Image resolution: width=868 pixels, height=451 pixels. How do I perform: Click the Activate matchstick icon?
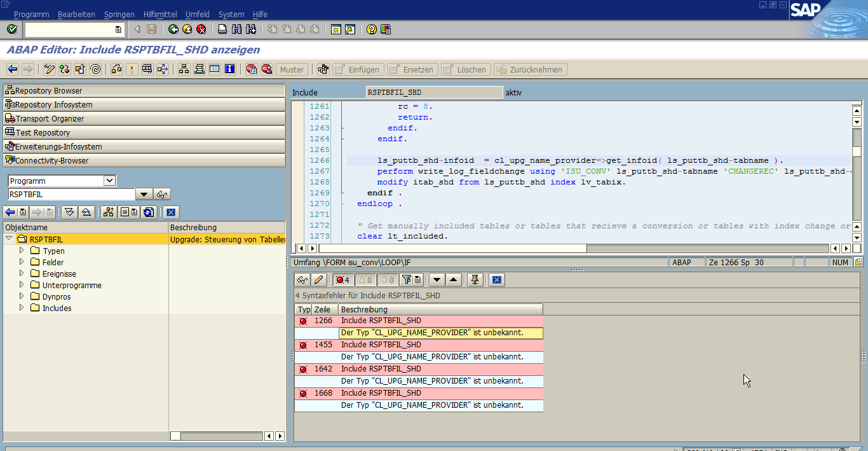pyautogui.click(x=132, y=69)
